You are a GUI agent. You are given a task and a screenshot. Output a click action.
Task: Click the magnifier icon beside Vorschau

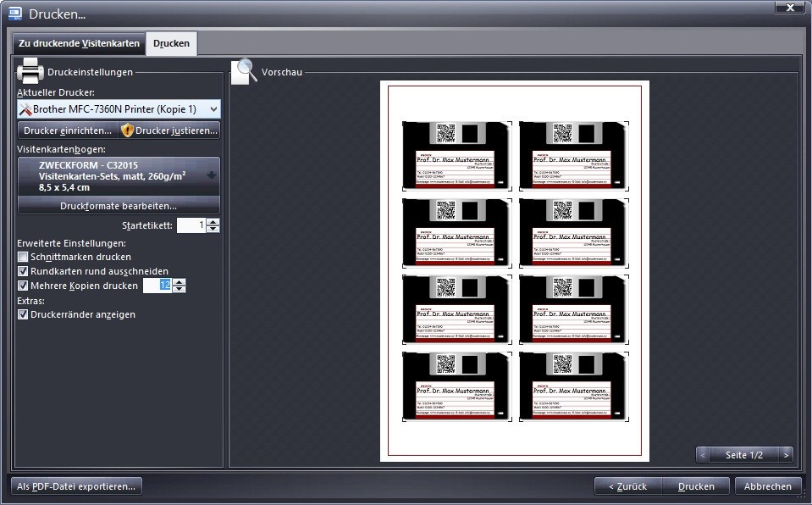coord(244,71)
